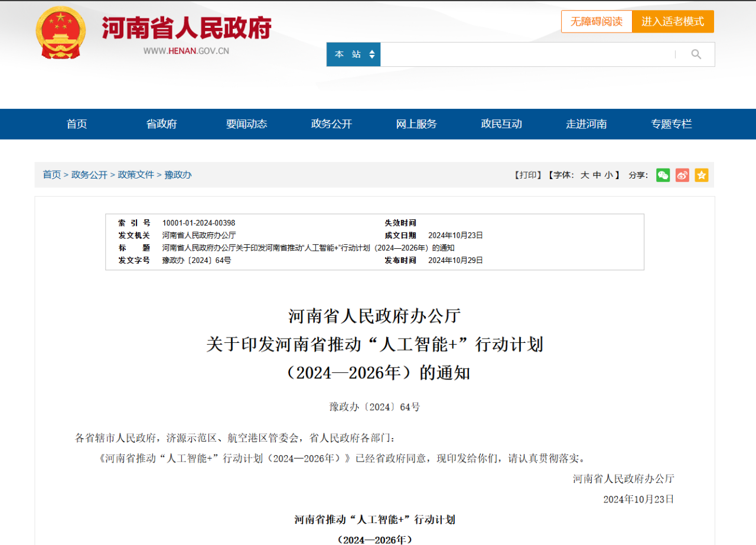Screen dimensions: 756x545
Task: Enable 进入适老模式 elderly-friendly mode
Action: click(673, 21)
